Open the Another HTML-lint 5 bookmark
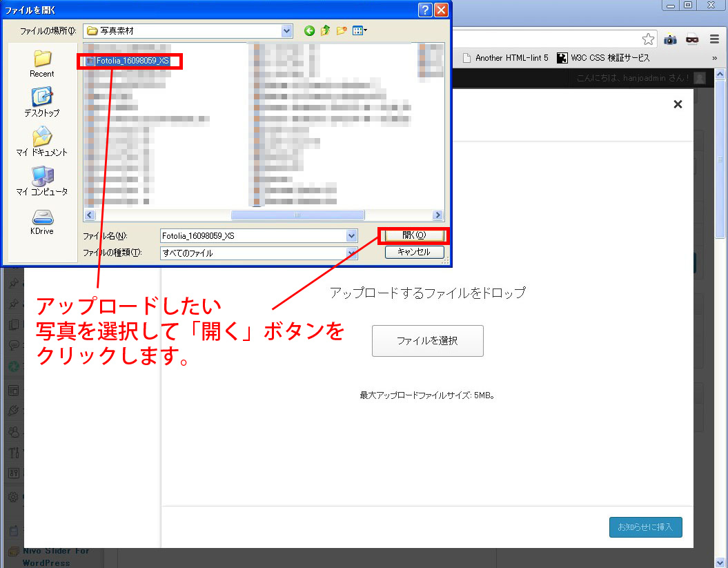 505,58
